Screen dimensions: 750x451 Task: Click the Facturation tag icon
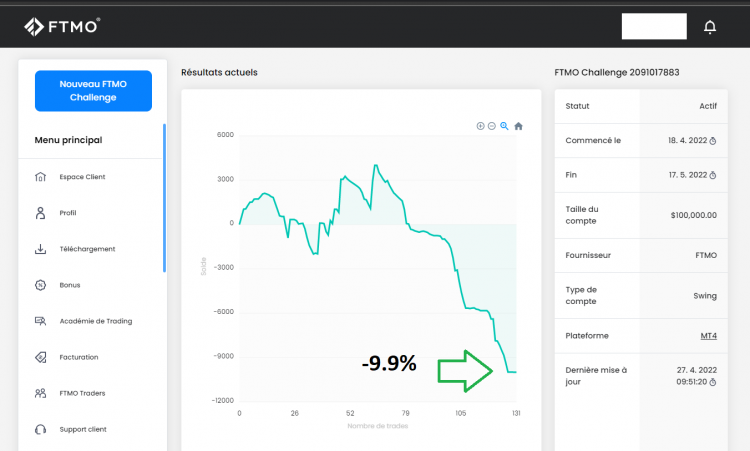coord(41,357)
